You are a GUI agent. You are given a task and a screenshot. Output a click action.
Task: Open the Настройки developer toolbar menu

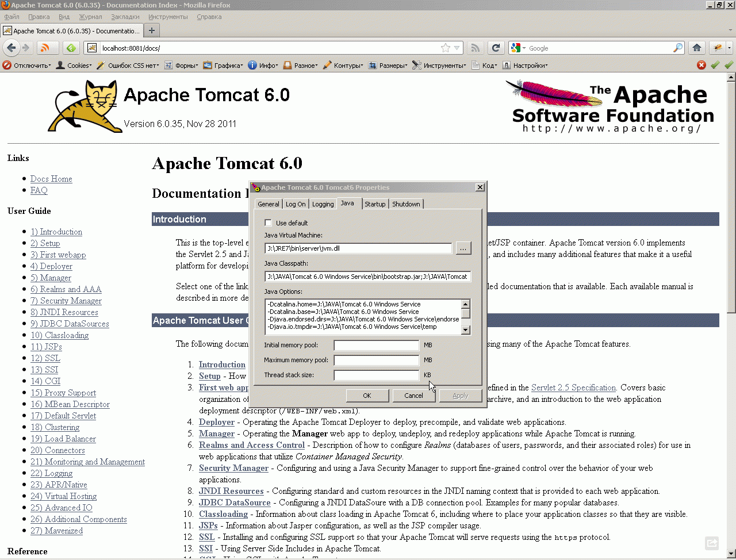click(x=526, y=66)
